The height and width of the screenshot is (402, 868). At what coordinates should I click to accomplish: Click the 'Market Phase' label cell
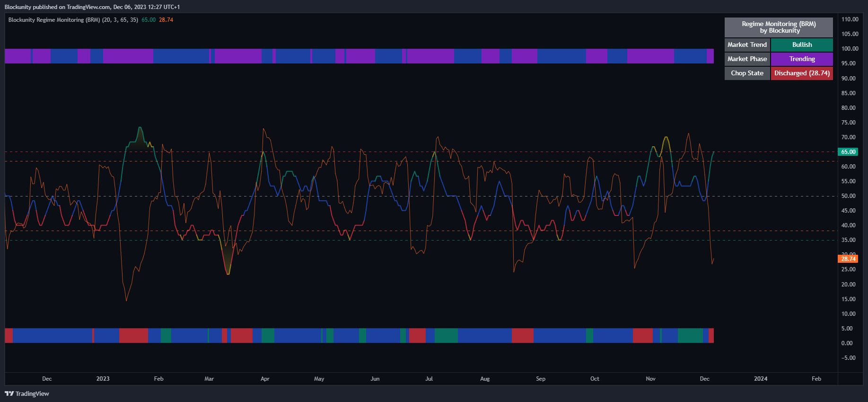[747, 59]
